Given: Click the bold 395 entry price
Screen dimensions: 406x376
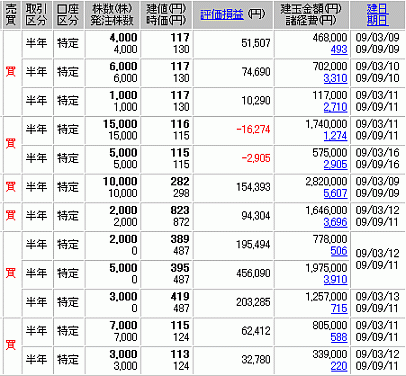Looking at the screenshot, I should 180,267.
